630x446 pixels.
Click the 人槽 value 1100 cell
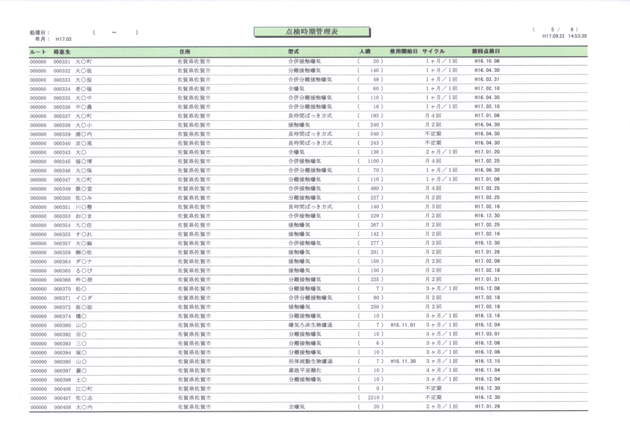pos(373,160)
